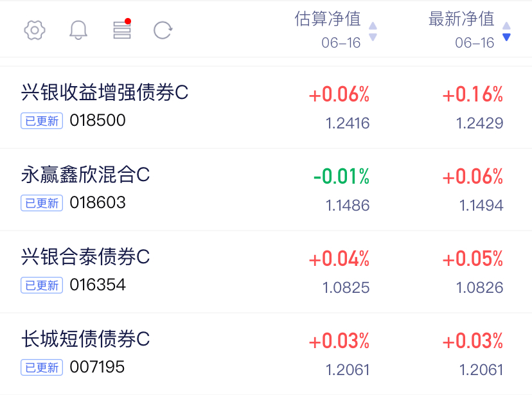Open the settings gear icon

[35, 30]
